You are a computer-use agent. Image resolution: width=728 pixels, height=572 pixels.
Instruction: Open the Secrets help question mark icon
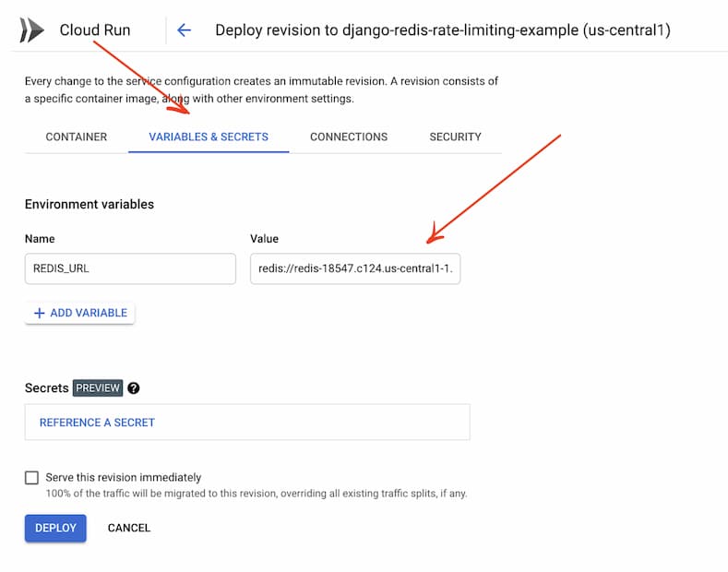(134, 388)
